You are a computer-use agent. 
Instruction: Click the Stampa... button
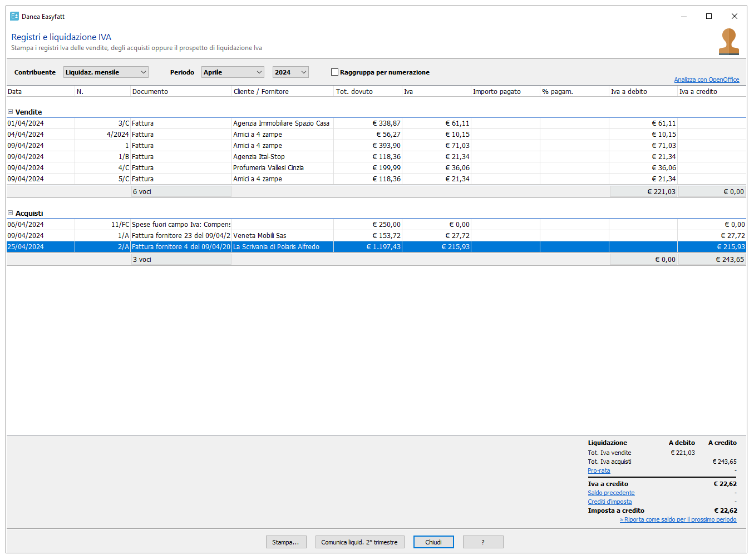[x=286, y=542]
